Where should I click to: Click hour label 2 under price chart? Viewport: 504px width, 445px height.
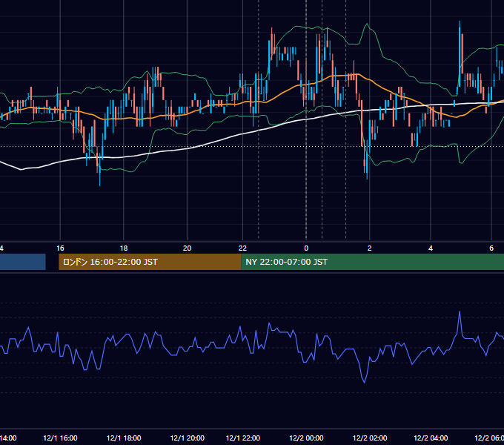click(x=370, y=248)
